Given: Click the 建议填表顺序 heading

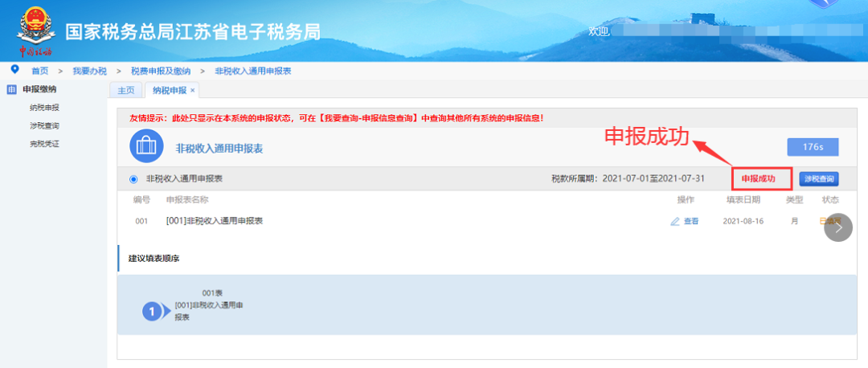Looking at the screenshot, I should [x=154, y=259].
